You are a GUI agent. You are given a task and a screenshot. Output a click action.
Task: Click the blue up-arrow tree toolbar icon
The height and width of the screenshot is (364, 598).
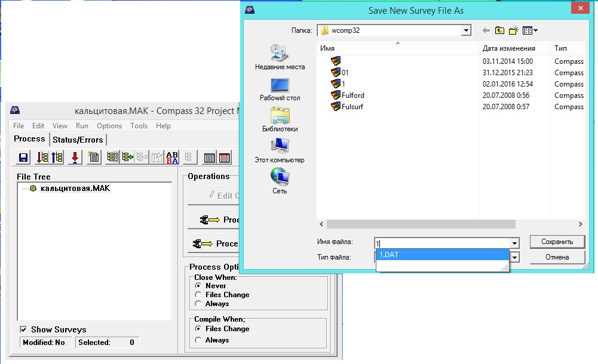pos(57,158)
